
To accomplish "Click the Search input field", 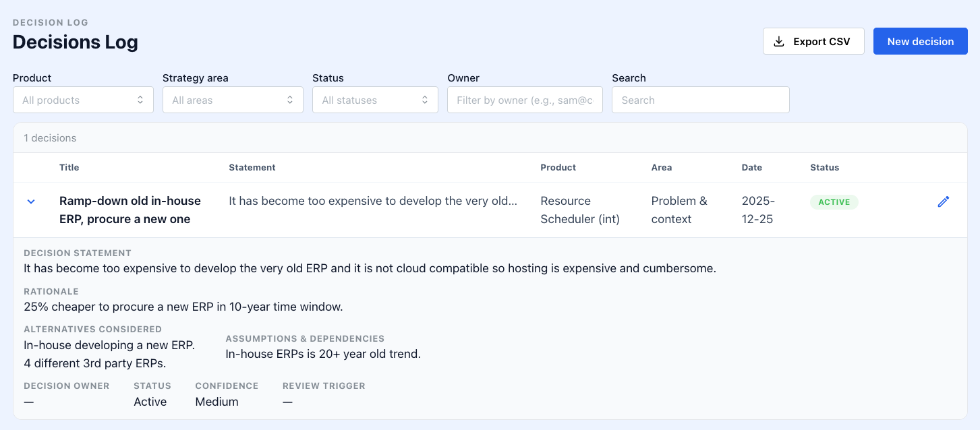I will [x=700, y=99].
